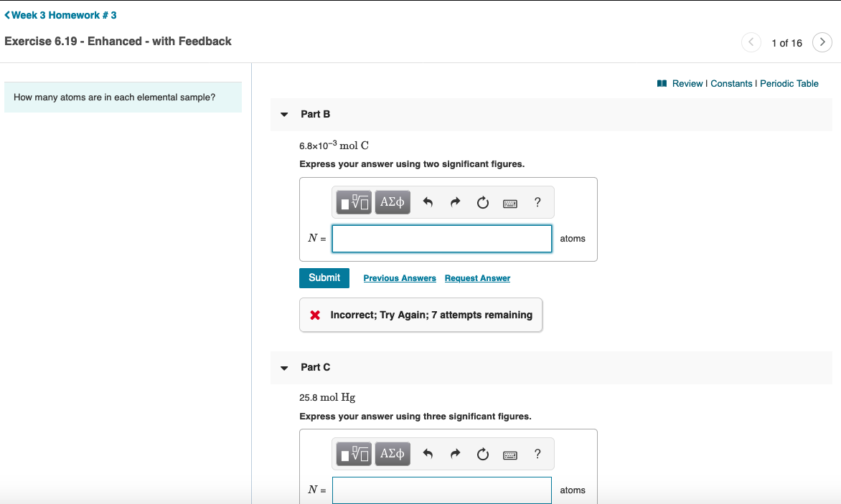841x504 pixels.
Task: Show keyboard shortcuts for Part B
Action: pyautogui.click(x=510, y=204)
